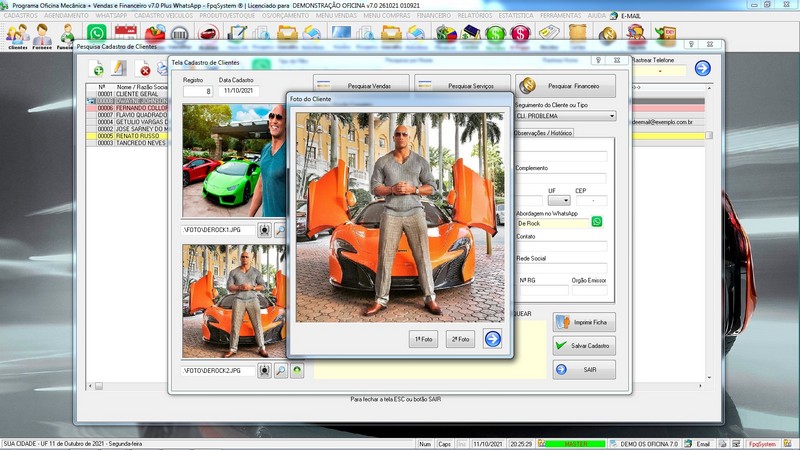
Task: Delete client with red X icon
Action: click(x=143, y=69)
